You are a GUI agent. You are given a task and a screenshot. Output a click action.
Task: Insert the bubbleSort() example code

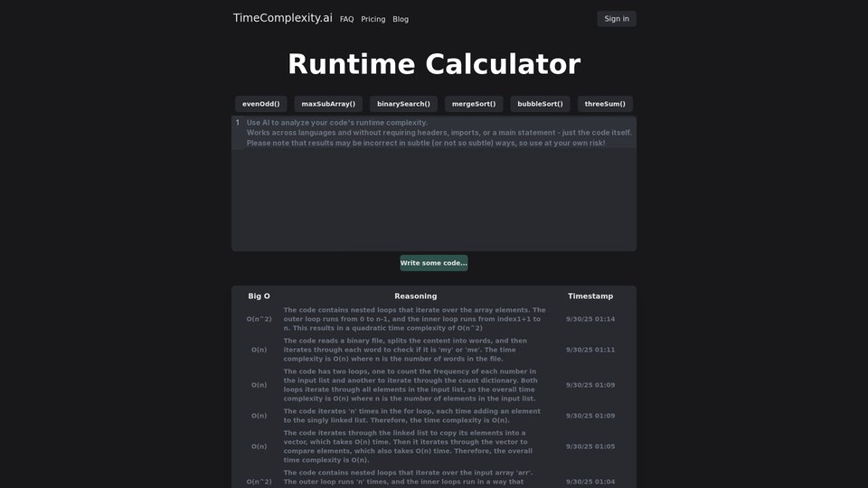540,104
